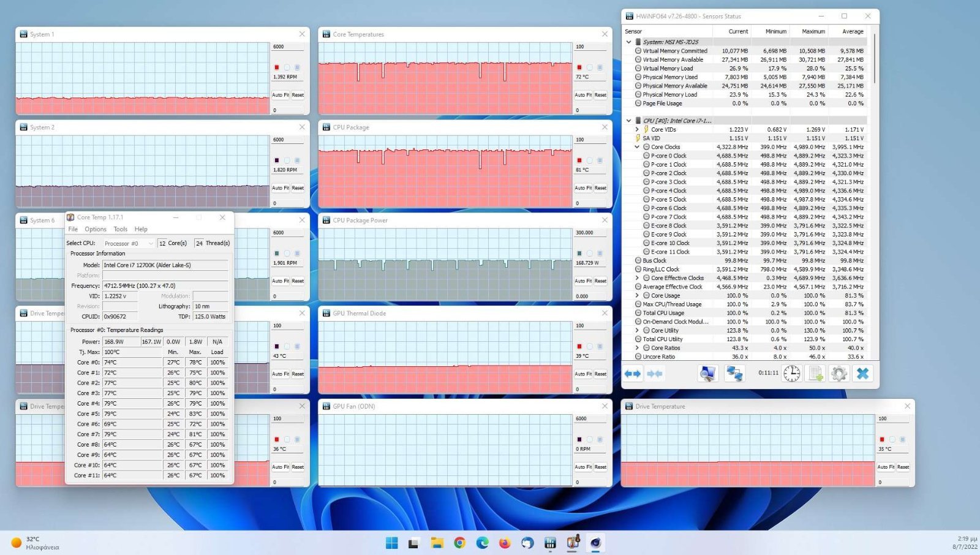
Task: Expand the Core Usage row
Action: point(637,295)
